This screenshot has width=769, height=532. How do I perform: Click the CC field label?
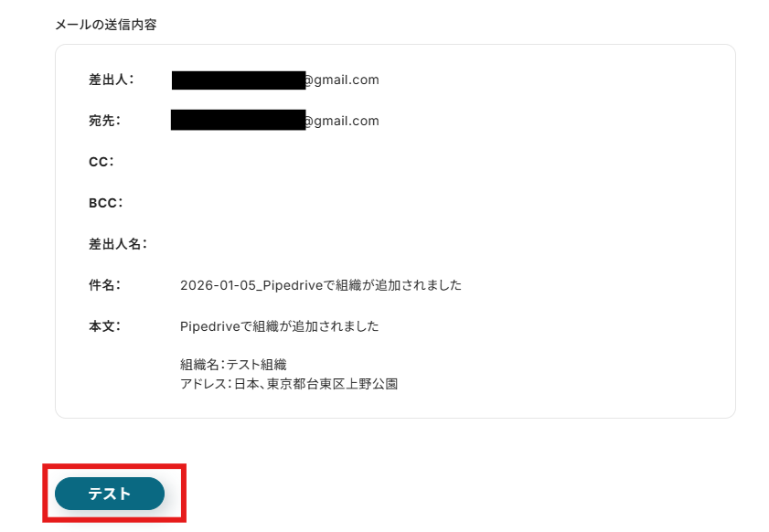[x=101, y=162]
